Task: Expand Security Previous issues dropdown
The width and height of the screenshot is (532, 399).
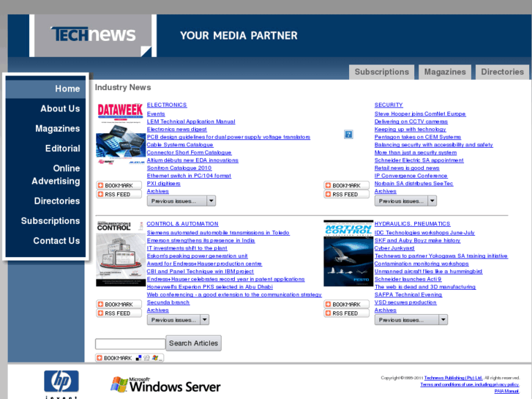Action: (x=405, y=201)
